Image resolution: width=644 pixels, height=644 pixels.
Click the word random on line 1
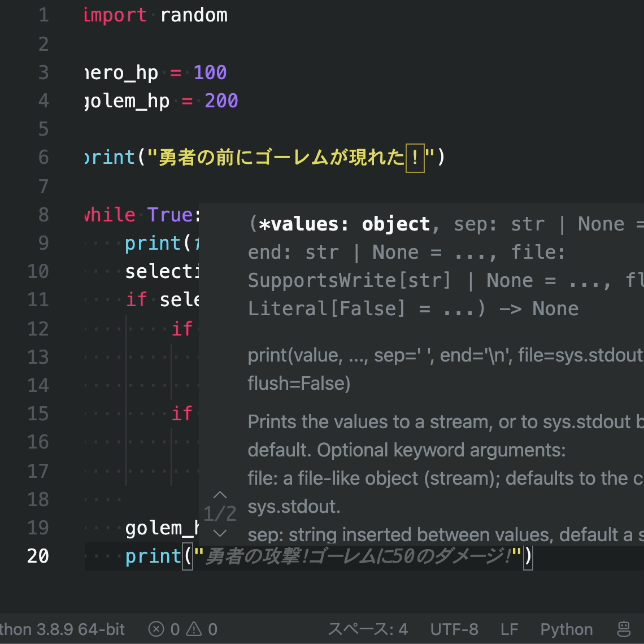point(193,15)
